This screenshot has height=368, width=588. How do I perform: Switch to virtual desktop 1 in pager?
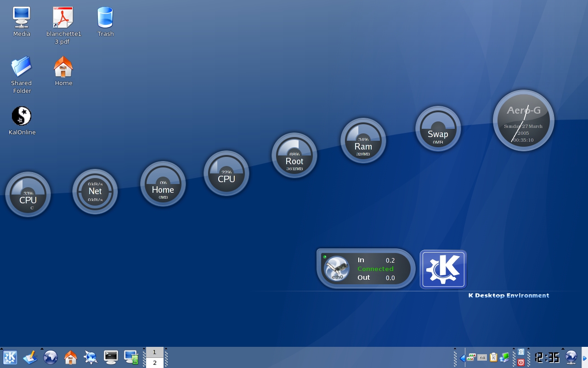click(x=155, y=352)
